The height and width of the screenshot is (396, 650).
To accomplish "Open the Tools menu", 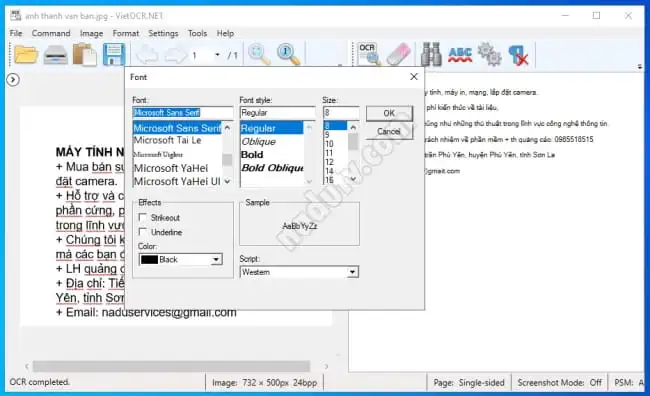I will tap(197, 33).
